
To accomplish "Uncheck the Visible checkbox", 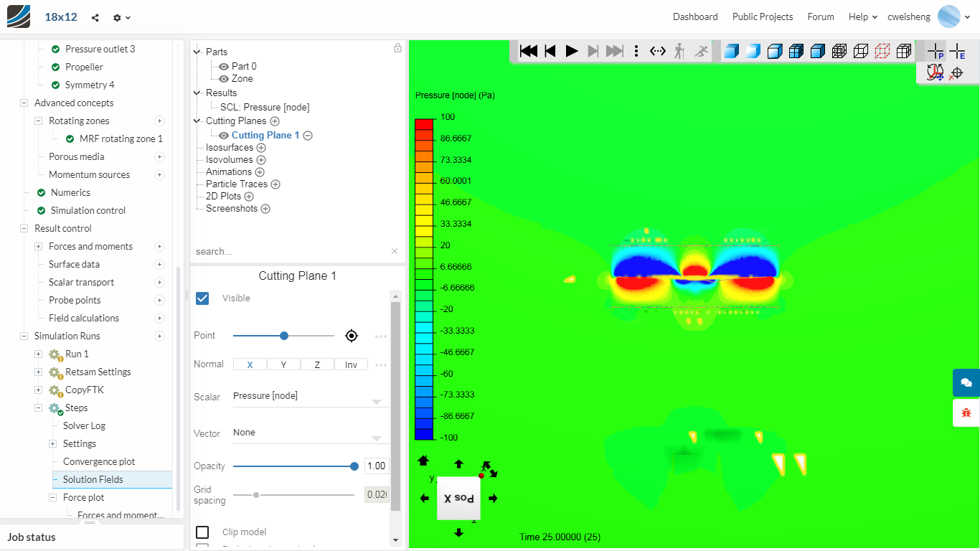I will tap(202, 298).
